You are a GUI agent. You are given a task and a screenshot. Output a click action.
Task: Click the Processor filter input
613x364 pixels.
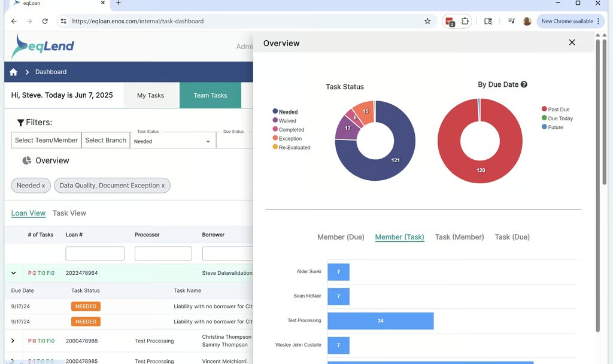point(163,253)
